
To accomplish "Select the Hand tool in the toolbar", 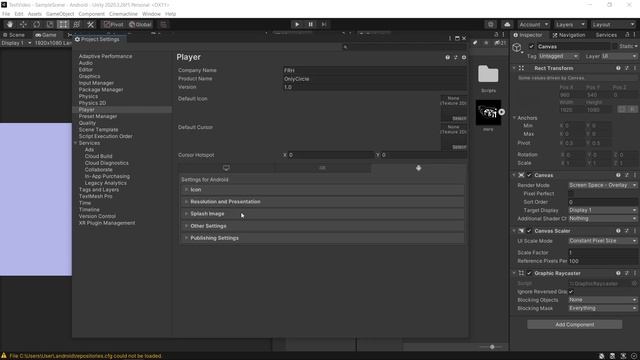I will (10, 24).
